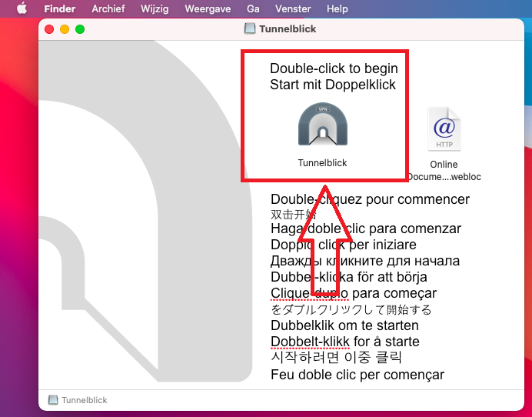The height and width of the screenshot is (417, 532).
Task: Click the Tunnelblick VPN tunnel app icon
Action: click(x=323, y=125)
